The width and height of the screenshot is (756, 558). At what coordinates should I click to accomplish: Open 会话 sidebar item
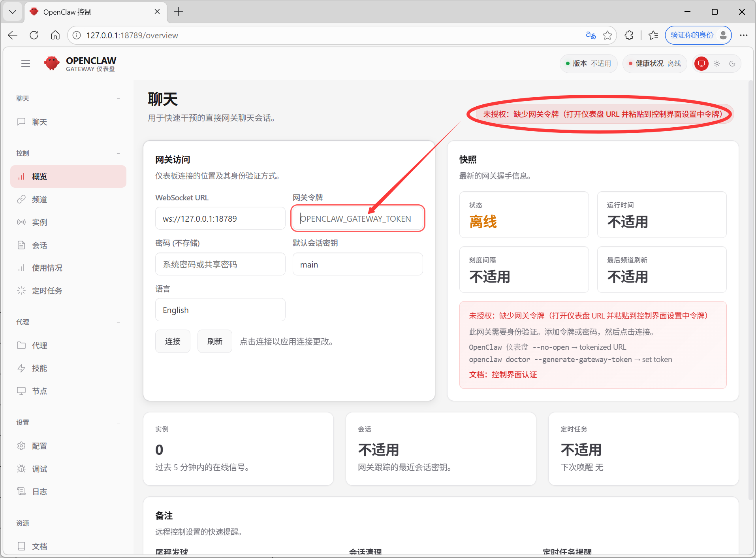68,245
